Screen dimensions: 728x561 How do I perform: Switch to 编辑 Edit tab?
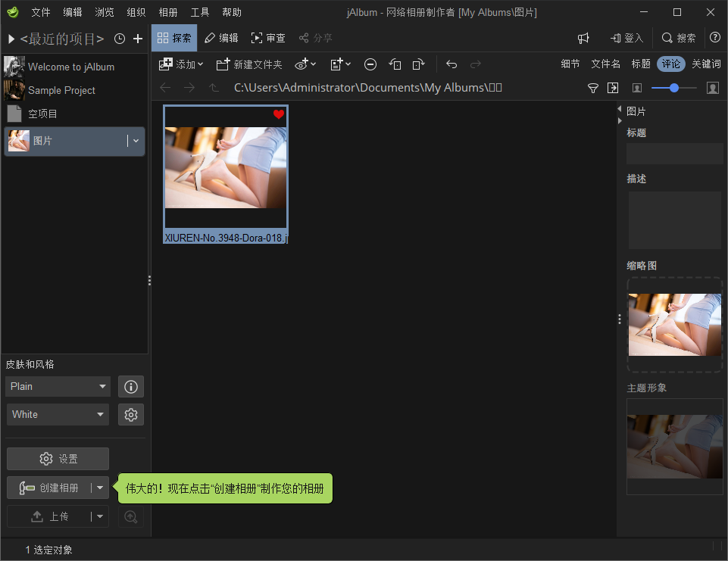(x=221, y=38)
